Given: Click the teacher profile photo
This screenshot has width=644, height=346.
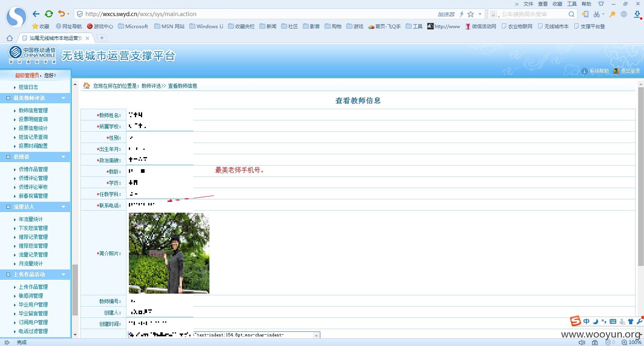Looking at the screenshot, I should [169, 253].
